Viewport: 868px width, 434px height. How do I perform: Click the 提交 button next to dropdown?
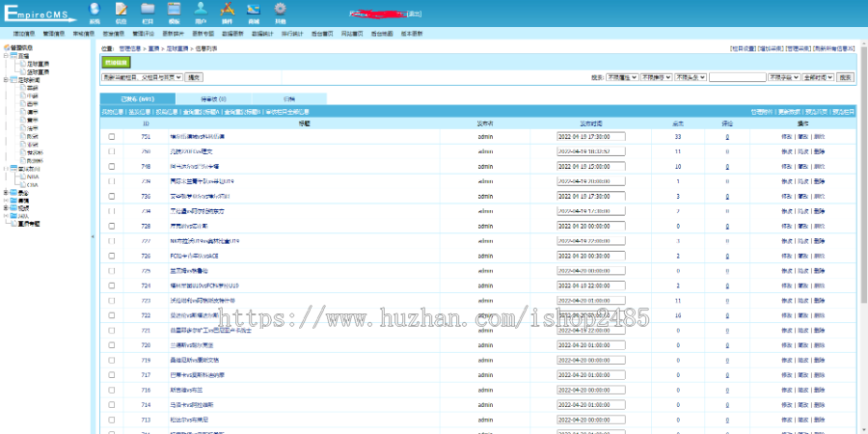coord(193,77)
